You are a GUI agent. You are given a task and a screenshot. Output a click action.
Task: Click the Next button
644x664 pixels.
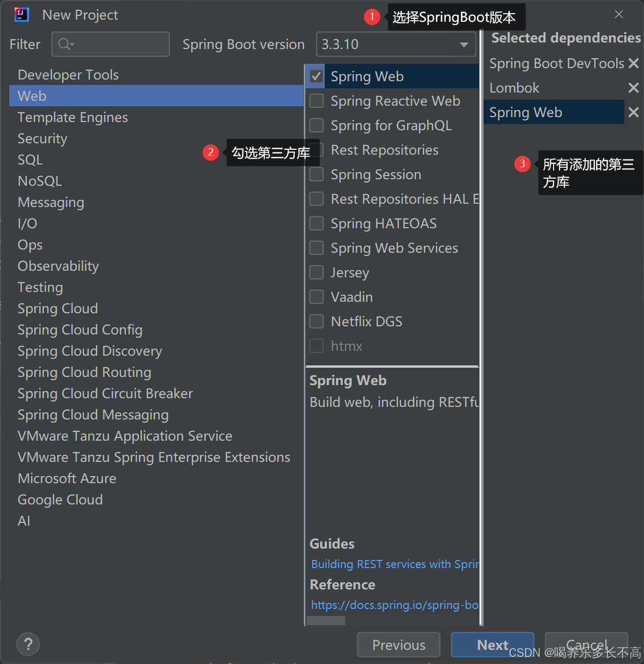point(493,645)
